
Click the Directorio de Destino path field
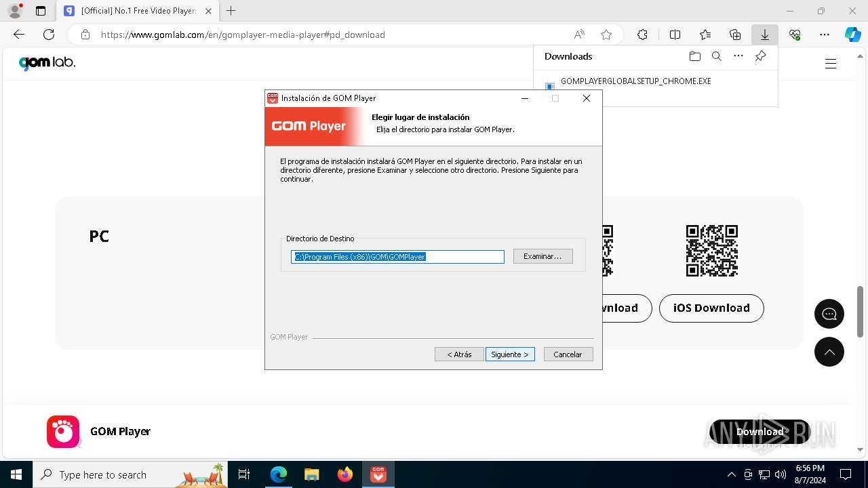[397, 257]
